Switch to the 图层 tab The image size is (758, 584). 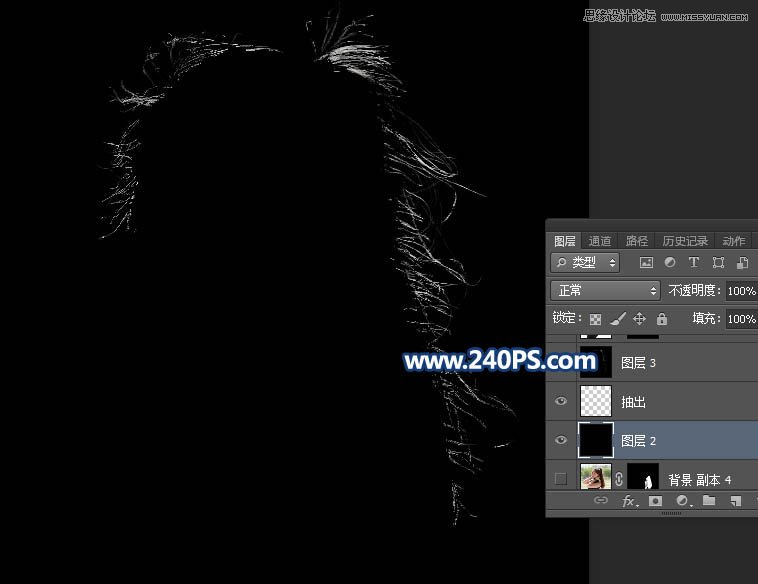tap(564, 241)
